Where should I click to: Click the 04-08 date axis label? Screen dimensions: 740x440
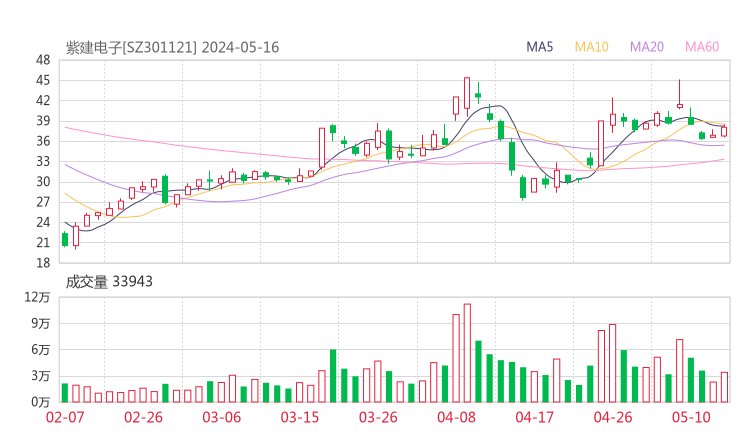tap(456, 417)
